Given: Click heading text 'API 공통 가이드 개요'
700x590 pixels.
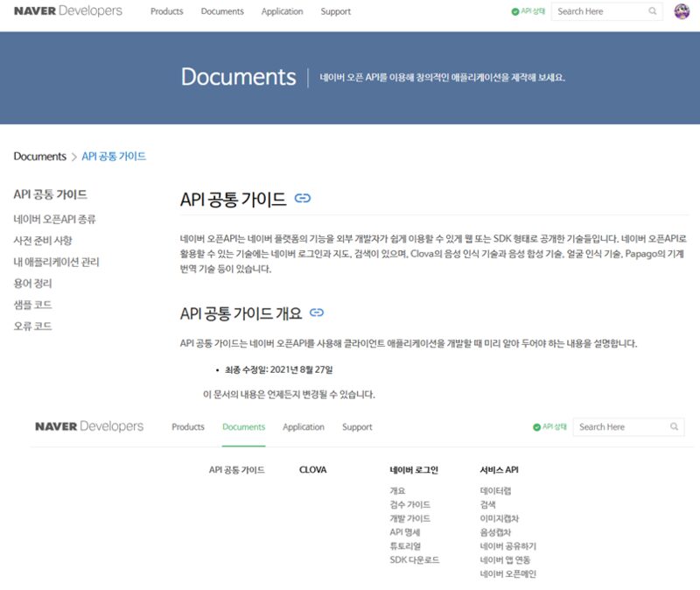Looking at the screenshot, I should click(x=241, y=313).
